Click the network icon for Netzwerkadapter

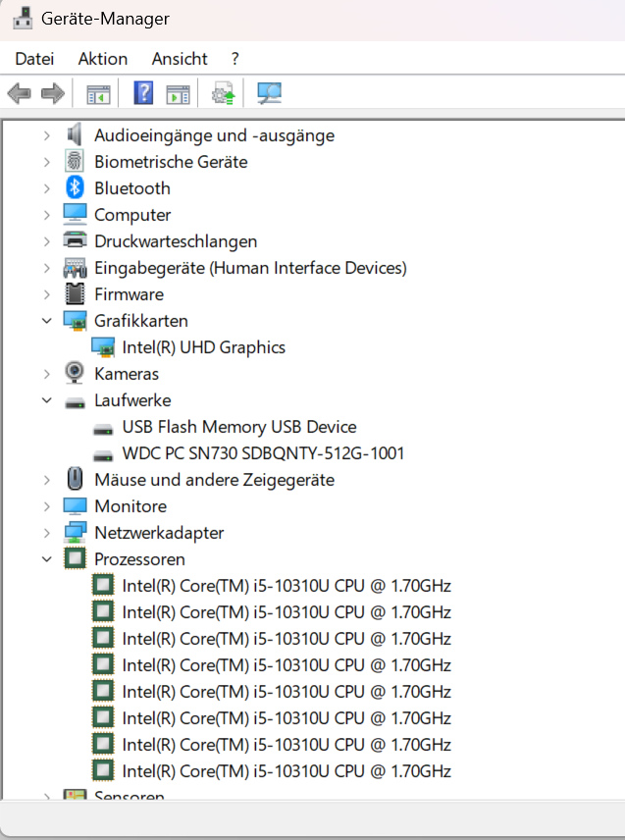(x=75, y=532)
